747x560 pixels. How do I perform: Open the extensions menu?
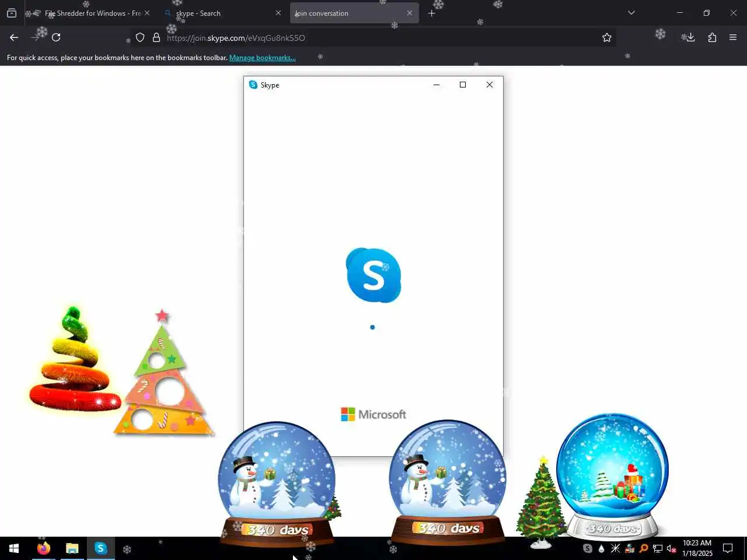point(712,37)
